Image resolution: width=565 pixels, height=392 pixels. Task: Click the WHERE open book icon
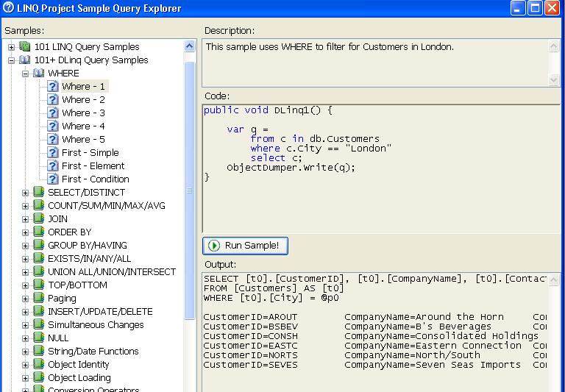pos(38,73)
